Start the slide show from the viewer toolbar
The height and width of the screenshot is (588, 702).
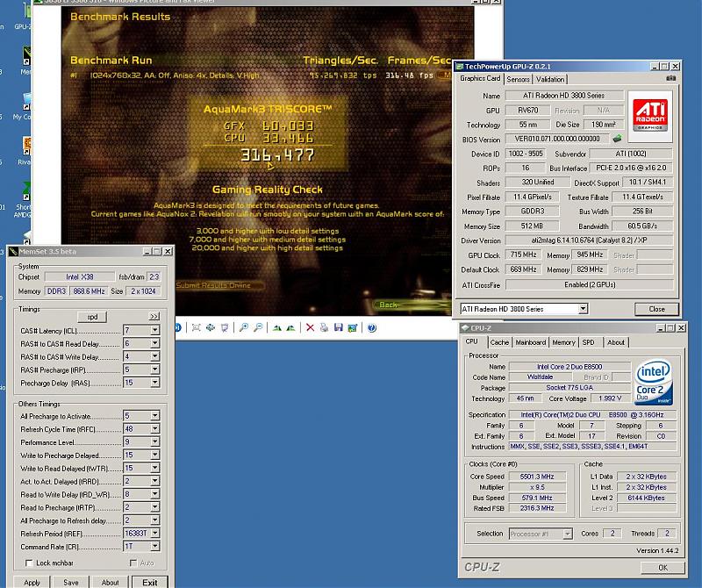point(225,328)
